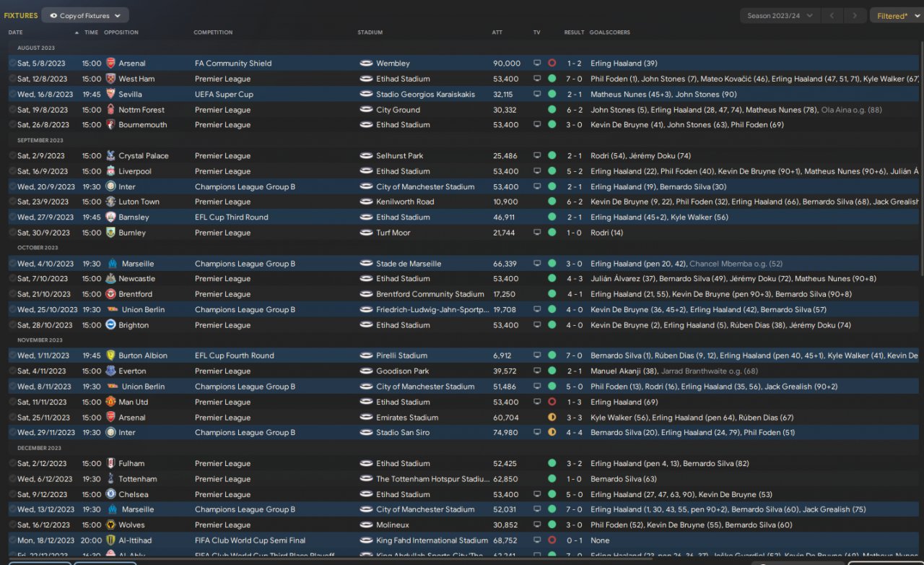This screenshot has height=565, width=924.
Task: Open UEFA Super Cup competition link
Action: click(224, 94)
